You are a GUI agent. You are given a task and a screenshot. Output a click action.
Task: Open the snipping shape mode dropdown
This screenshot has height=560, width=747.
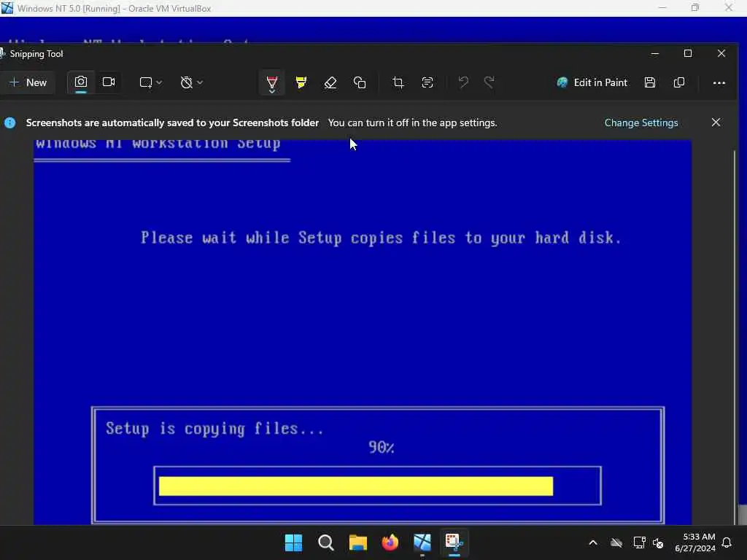point(150,82)
